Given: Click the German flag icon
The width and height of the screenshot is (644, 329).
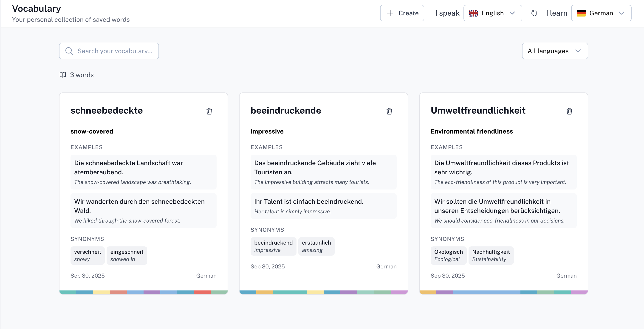Looking at the screenshot, I should [581, 13].
